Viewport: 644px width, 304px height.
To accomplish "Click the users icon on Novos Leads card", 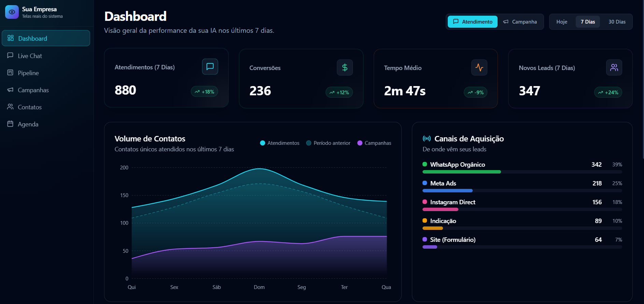I will [614, 67].
